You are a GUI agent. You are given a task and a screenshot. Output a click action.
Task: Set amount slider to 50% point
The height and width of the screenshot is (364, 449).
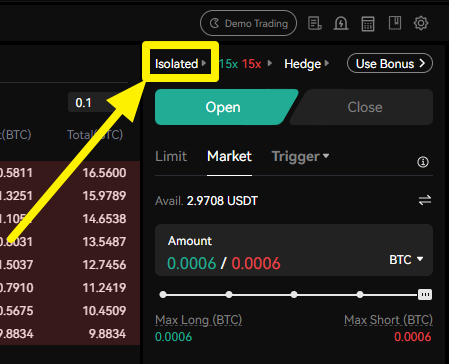pos(294,295)
